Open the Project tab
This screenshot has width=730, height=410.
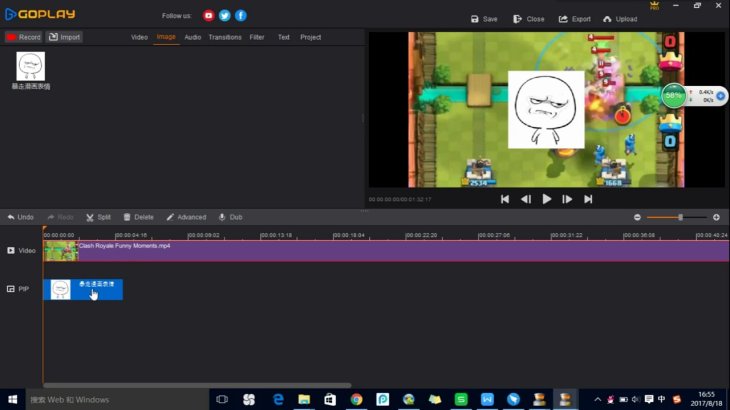pos(311,37)
